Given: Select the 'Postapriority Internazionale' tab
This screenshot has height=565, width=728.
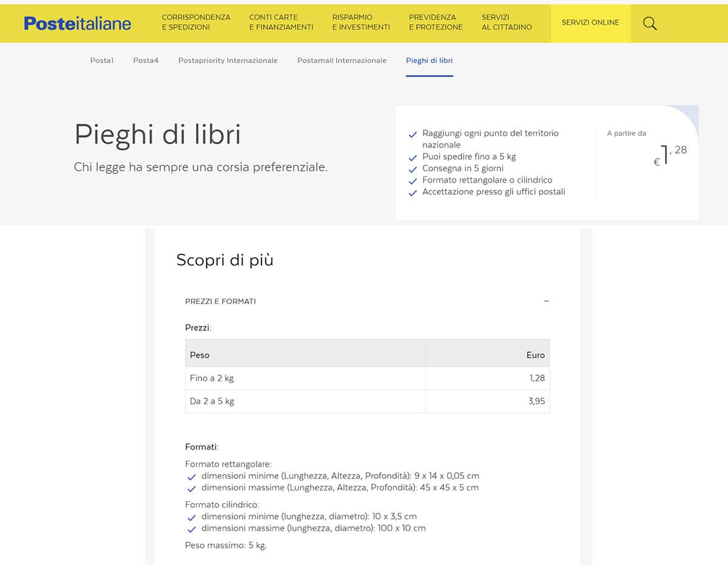Looking at the screenshot, I should [x=227, y=60].
